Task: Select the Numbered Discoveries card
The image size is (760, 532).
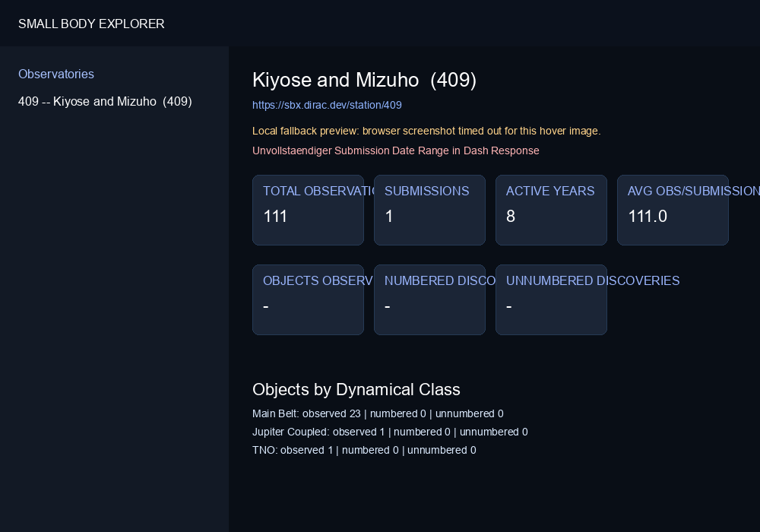Action: [x=430, y=300]
